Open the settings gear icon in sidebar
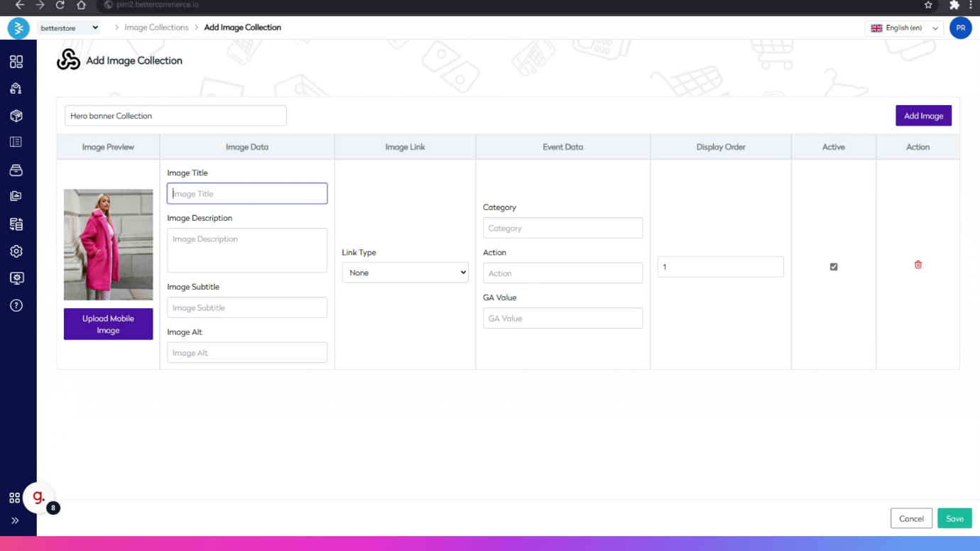The width and height of the screenshot is (980, 551). point(16,251)
